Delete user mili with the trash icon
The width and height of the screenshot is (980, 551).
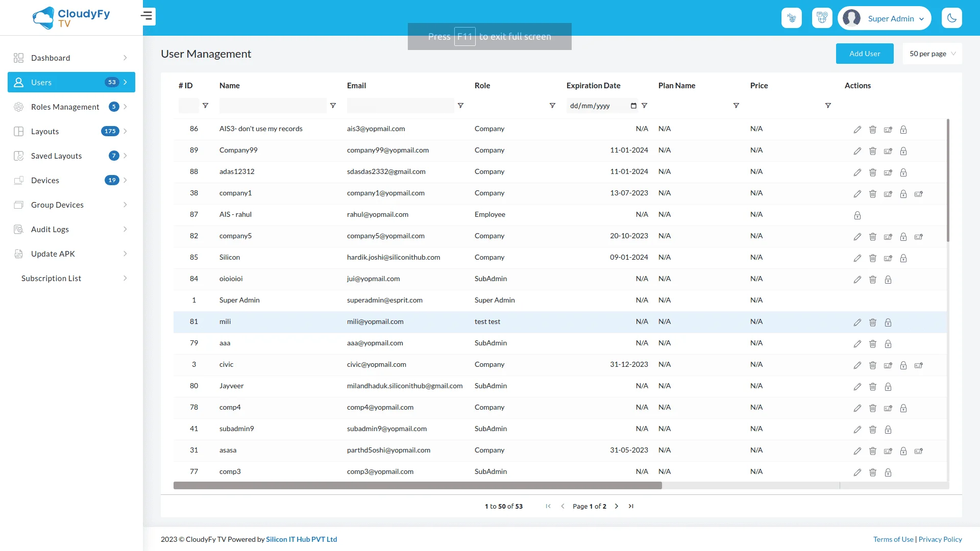pyautogui.click(x=872, y=322)
